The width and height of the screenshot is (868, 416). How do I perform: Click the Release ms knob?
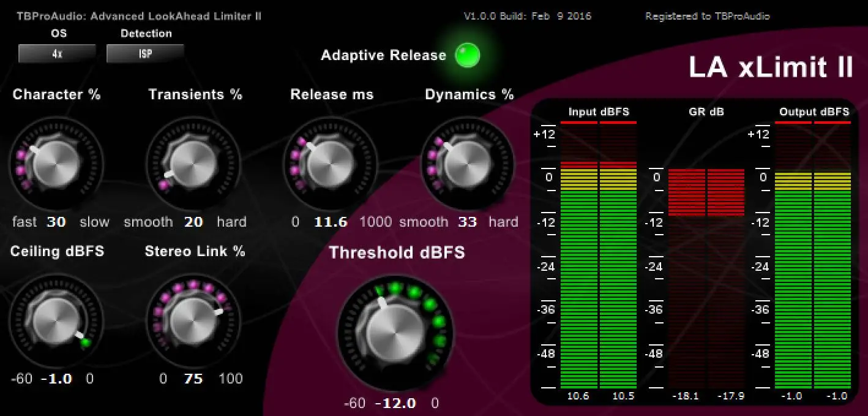(x=329, y=164)
